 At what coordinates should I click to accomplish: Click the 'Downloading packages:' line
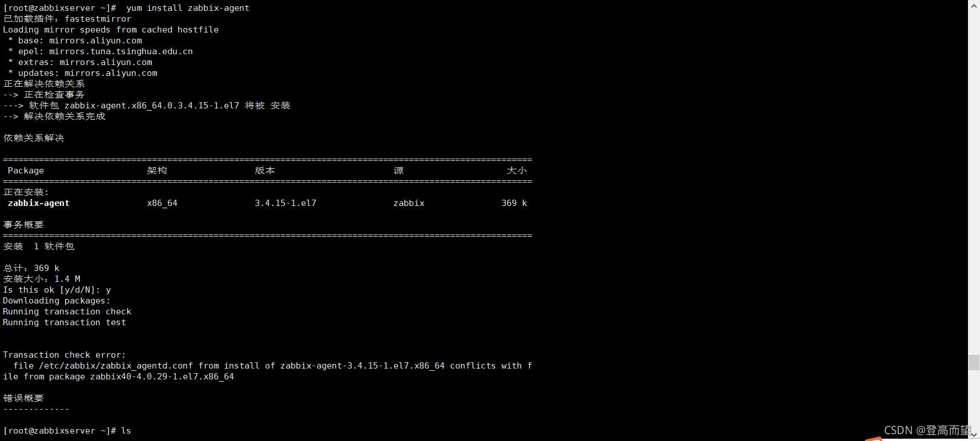(x=57, y=301)
